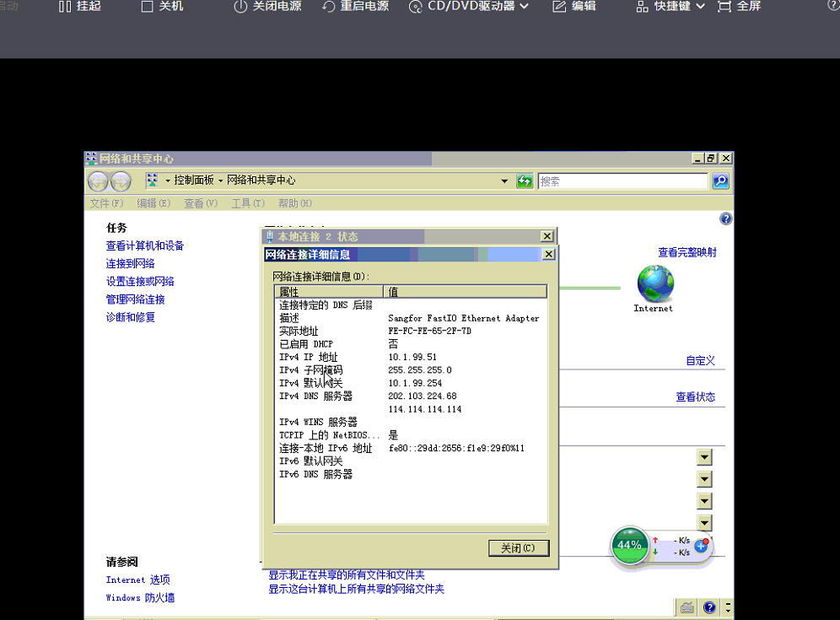Open the 查看(V) menu
Viewport: 840px width, 620px height.
click(x=201, y=203)
